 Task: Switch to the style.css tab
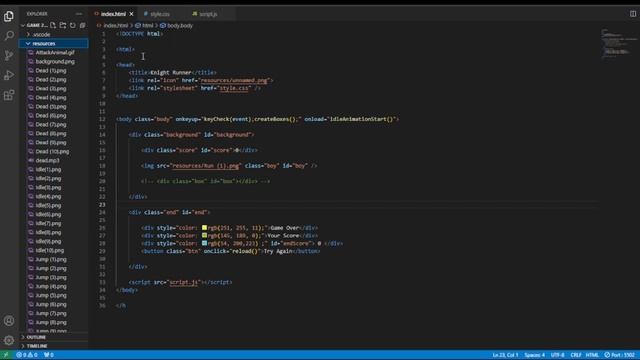point(160,14)
